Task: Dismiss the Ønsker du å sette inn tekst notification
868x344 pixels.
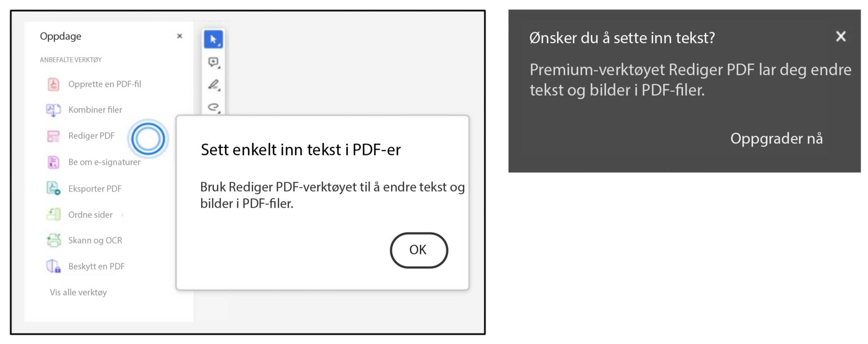Action: (x=841, y=37)
